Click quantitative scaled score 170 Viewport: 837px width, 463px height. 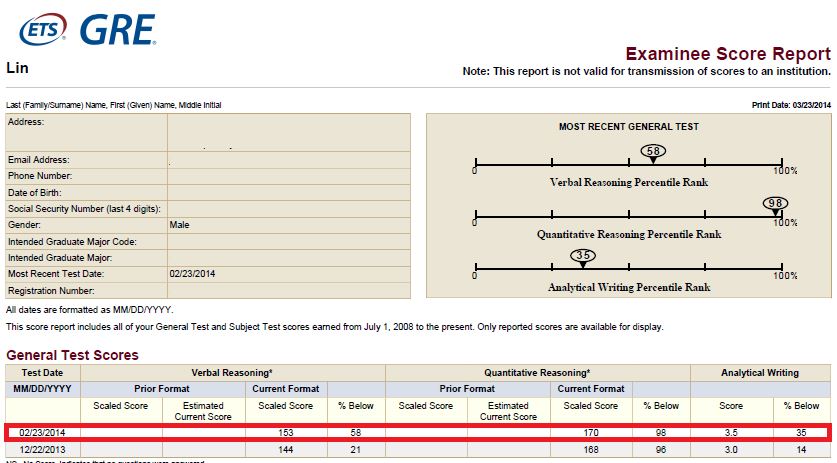tap(591, 433)
